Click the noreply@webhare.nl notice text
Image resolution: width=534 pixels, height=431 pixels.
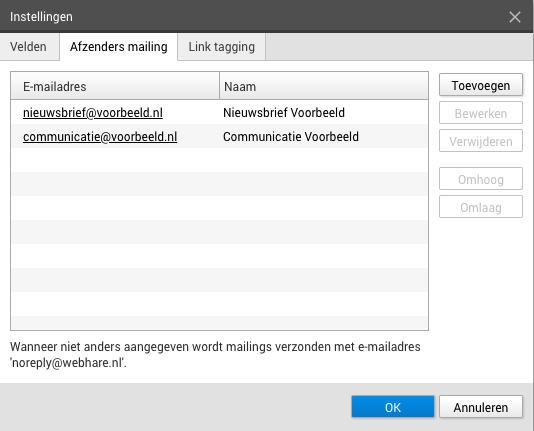point(215,354)
